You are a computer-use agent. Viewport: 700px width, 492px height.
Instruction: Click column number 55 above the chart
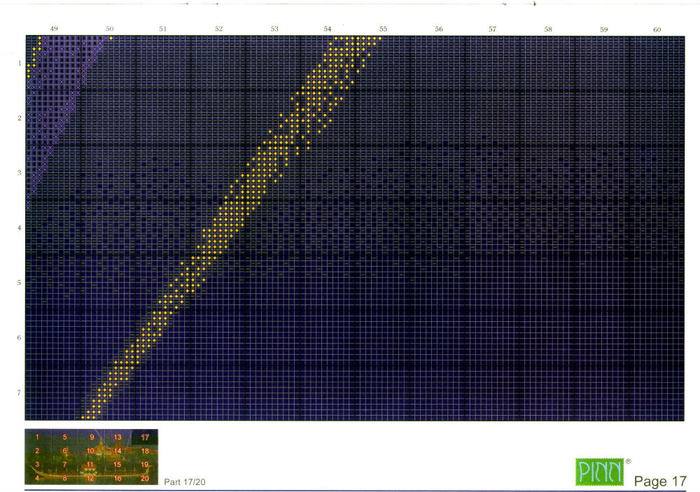pyautogui.click(x=383, y=29)
